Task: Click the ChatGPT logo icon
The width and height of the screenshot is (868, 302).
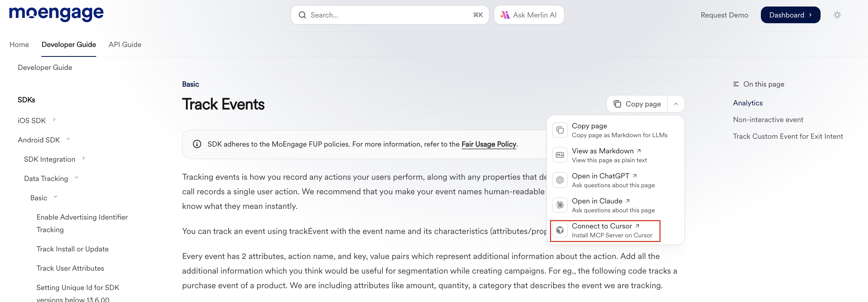Action: coord(560,180)
